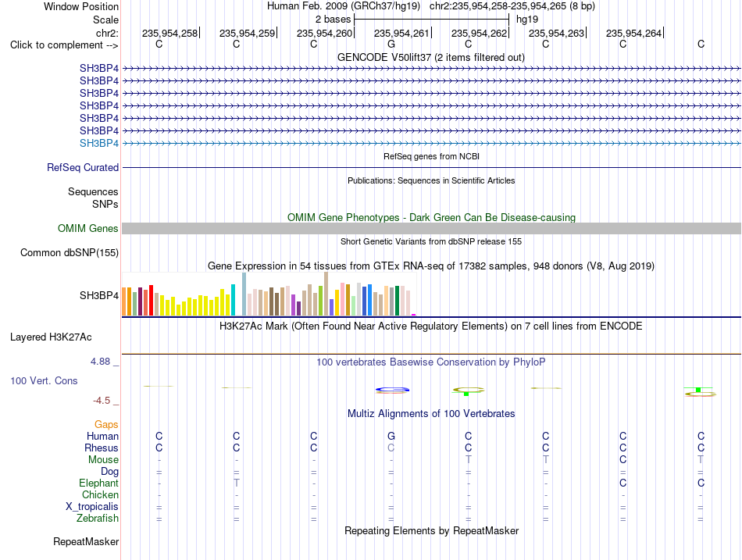This screenshot has height=560, width=742.
Task: Click the Zebrafish species label
Action: pyautogui.click(x=98, y=519)
